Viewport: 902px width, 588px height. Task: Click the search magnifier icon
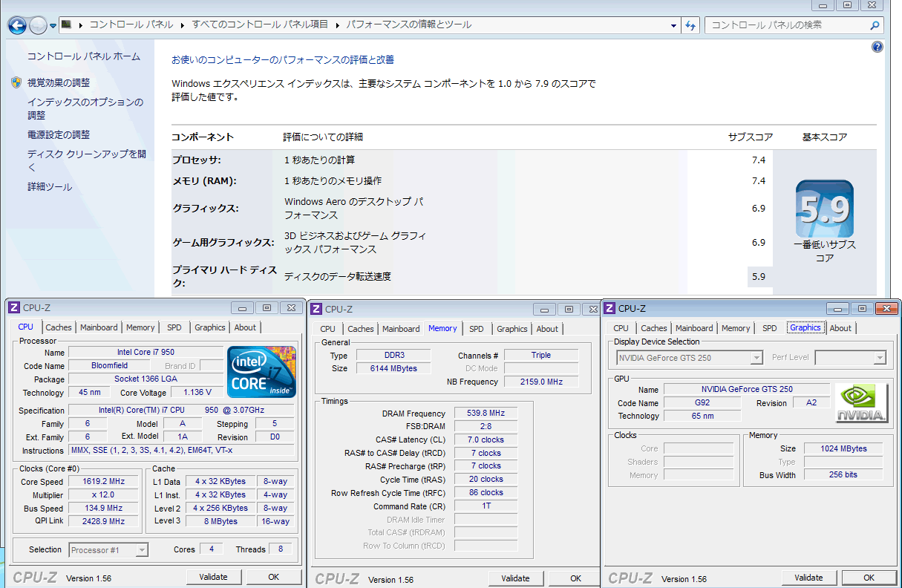click(x=875, y=25)
